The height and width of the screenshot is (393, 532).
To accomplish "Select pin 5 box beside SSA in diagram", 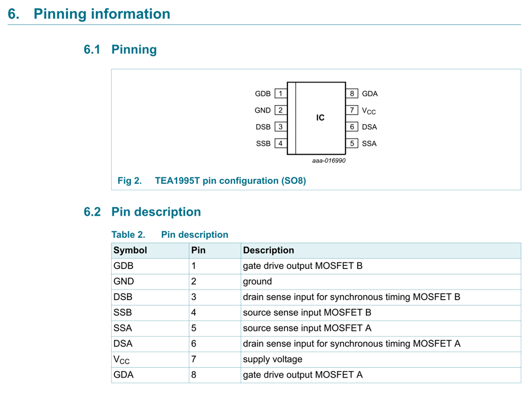I will coord(352,143).
